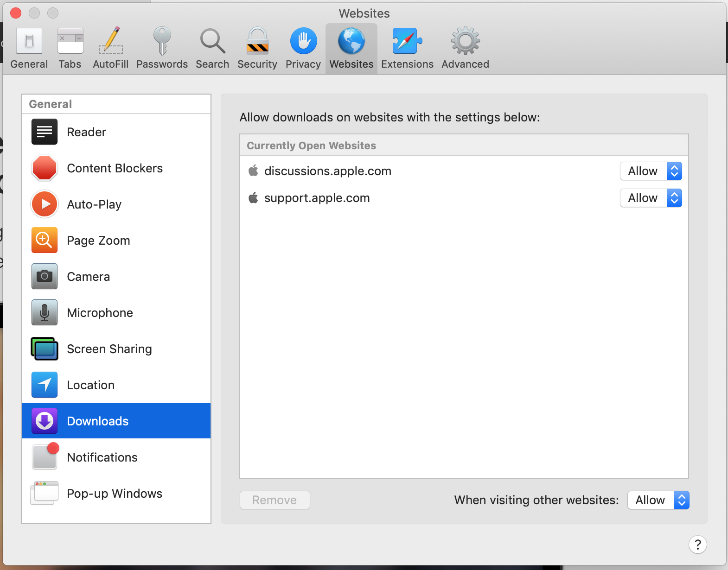The height and width of the screenshot is (570, 728).
Task: Switch to the General tab label
Action: [29, 64]
